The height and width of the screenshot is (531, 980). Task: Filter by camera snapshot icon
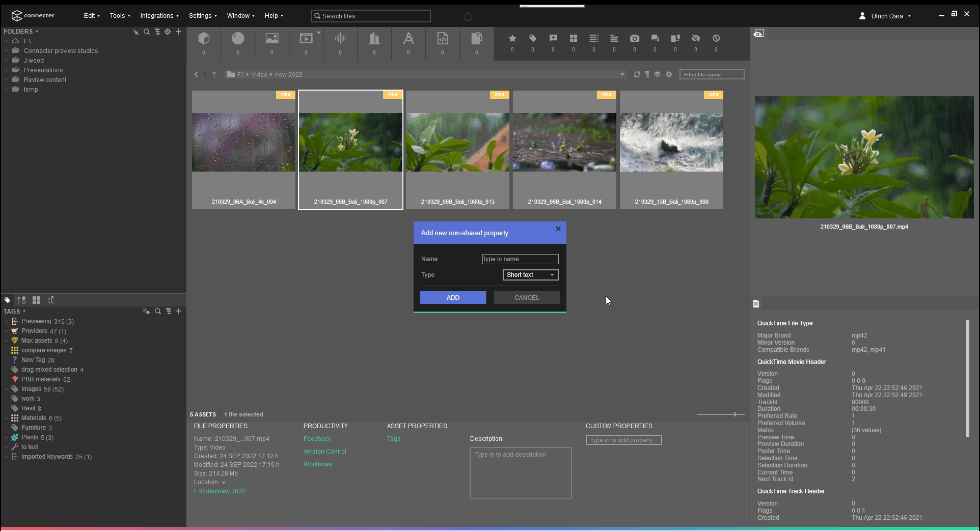635,39
